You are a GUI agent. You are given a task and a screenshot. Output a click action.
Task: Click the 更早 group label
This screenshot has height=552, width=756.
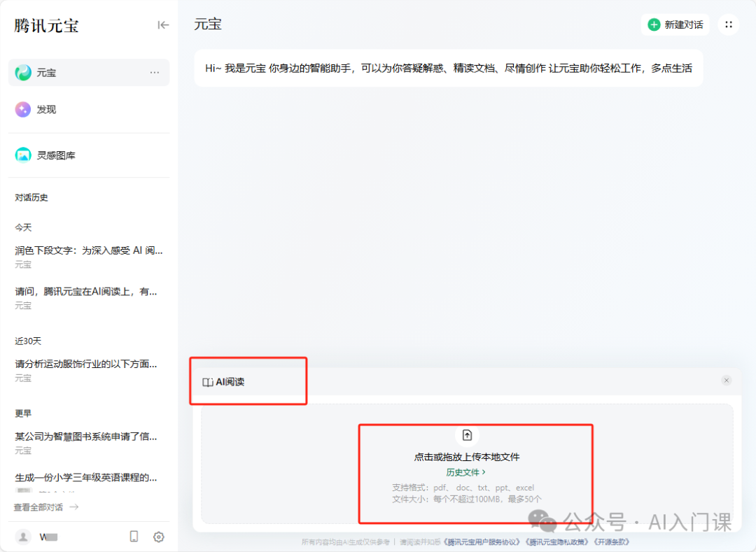(x=23, y=413)
